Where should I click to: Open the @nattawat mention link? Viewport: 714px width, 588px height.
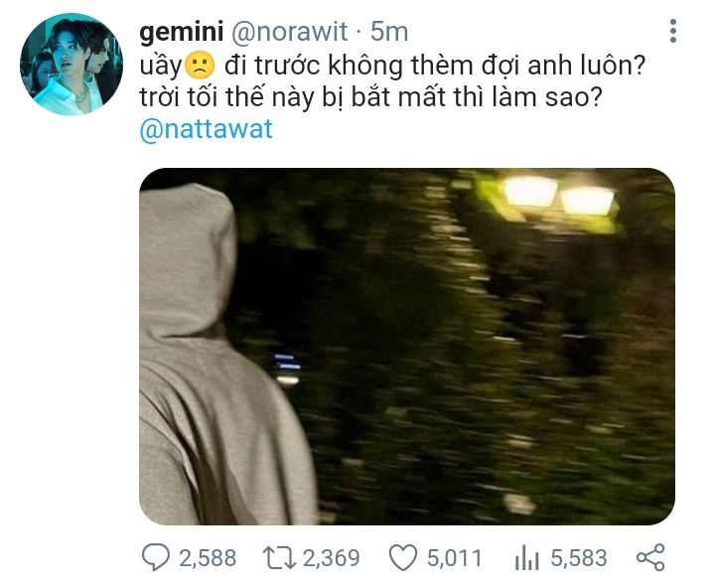pos(206,129)
